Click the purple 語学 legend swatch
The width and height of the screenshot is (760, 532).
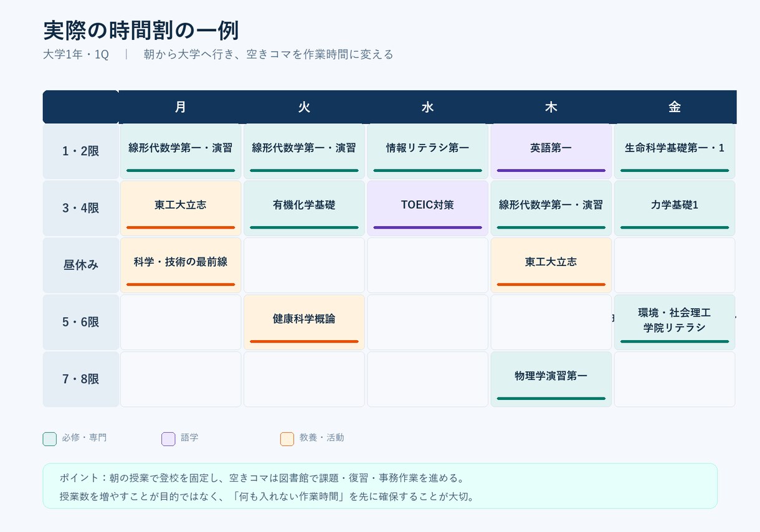pos(168,439)
